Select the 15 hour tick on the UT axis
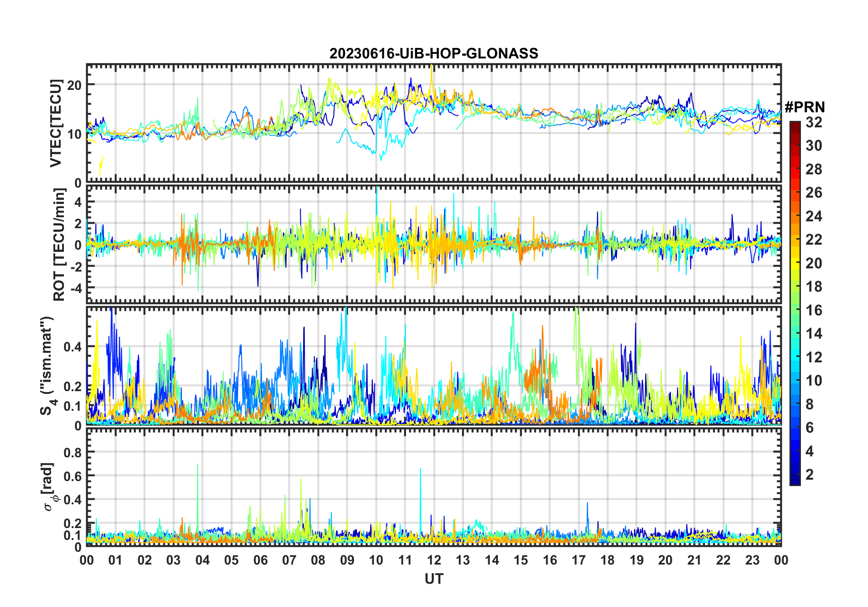This screenshot has width=868, height=607. (521, 560)
